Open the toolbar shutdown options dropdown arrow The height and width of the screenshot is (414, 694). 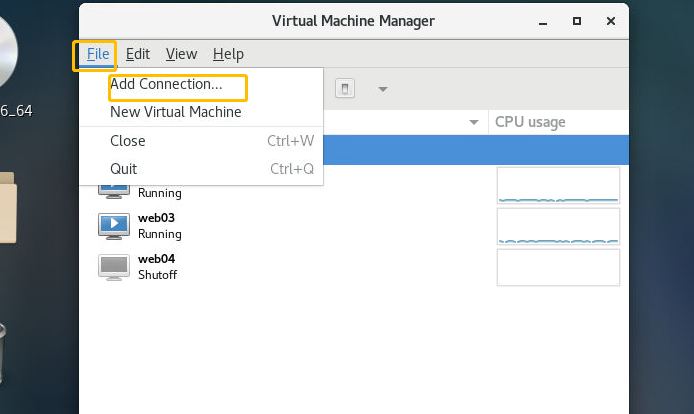click(382, 89)
